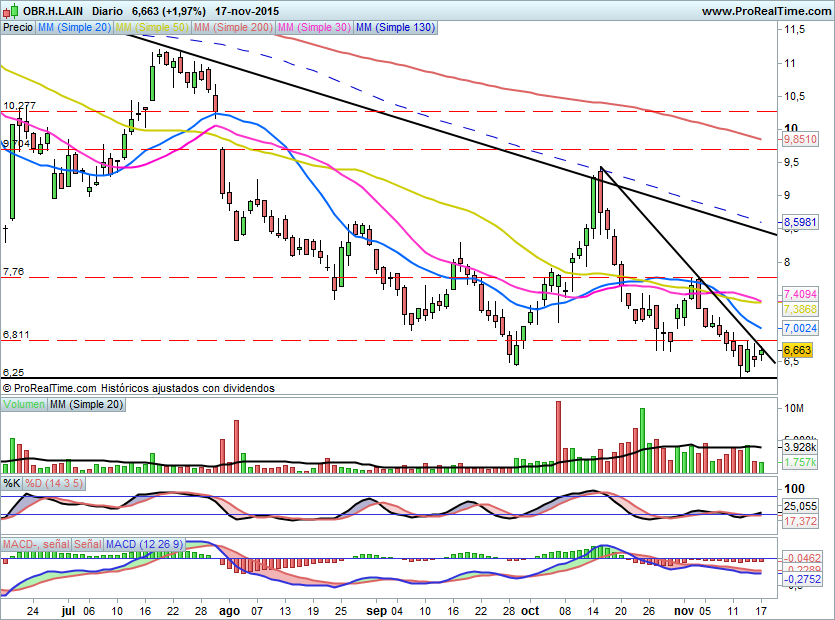Screen dimensions: 835x620
Task: Click the %K stochastic label
Action: tap(12, 484)
